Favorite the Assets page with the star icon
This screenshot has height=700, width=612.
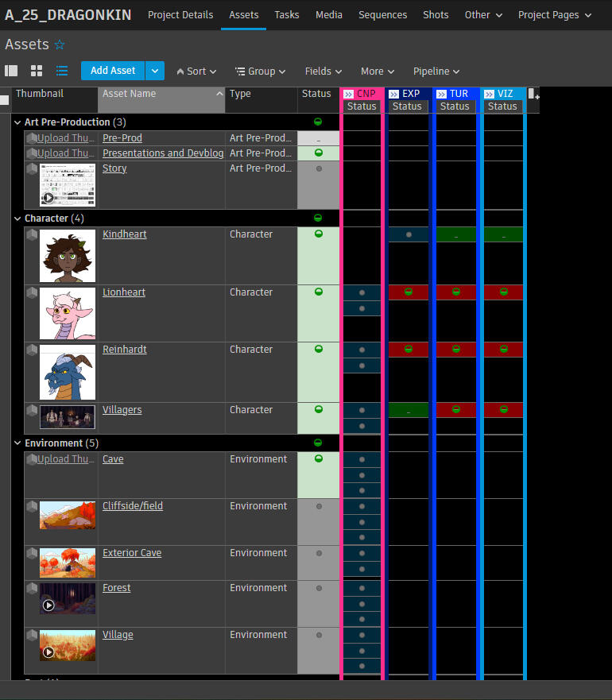60,45
